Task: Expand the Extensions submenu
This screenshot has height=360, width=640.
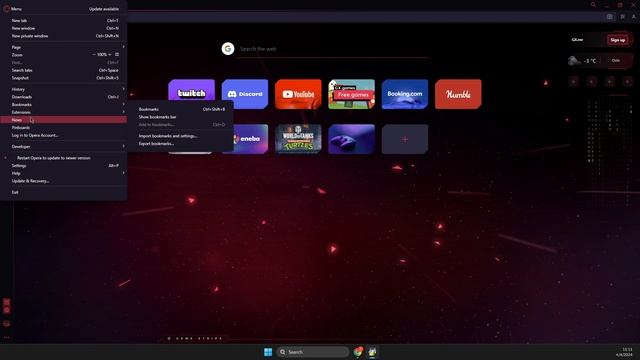Action: click(x=63, y=112)
